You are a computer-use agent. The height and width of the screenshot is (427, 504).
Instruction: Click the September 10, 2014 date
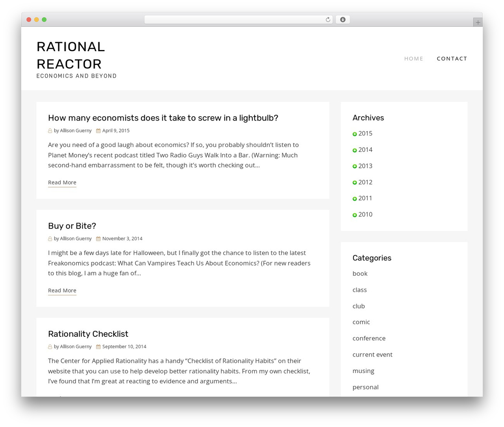point(124,347)
